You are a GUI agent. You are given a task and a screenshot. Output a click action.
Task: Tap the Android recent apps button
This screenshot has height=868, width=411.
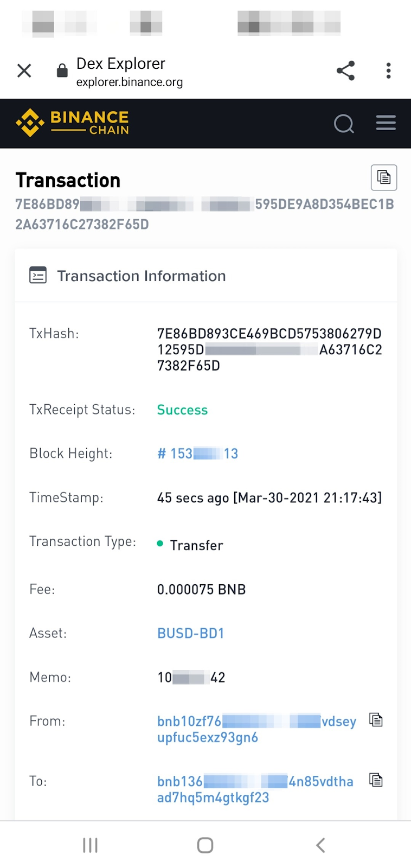90,845
